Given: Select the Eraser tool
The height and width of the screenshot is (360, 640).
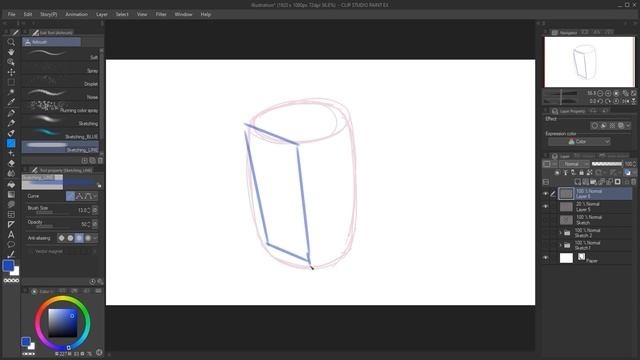Looking at the screenshot, I should 11,163.
